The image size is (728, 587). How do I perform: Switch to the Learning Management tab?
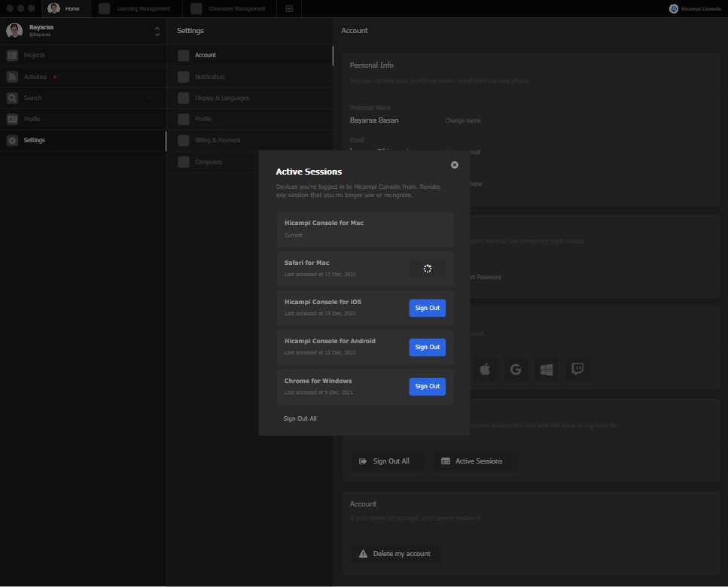(x=136, y=9)
